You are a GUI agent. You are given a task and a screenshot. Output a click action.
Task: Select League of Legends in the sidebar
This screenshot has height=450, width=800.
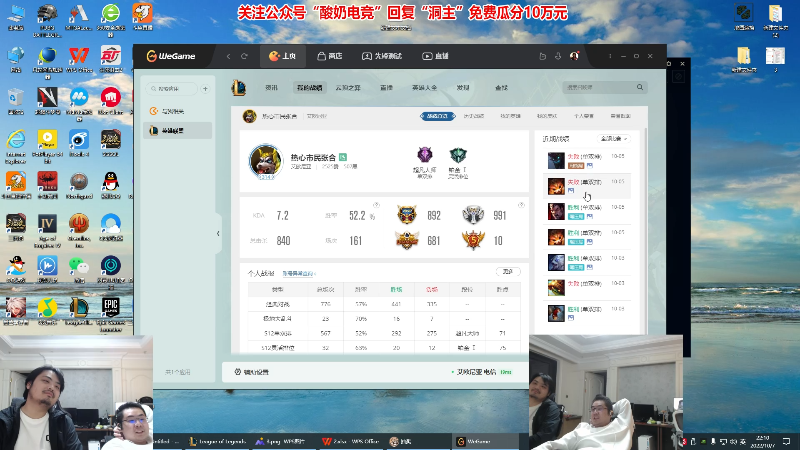[x=178, y=131]
